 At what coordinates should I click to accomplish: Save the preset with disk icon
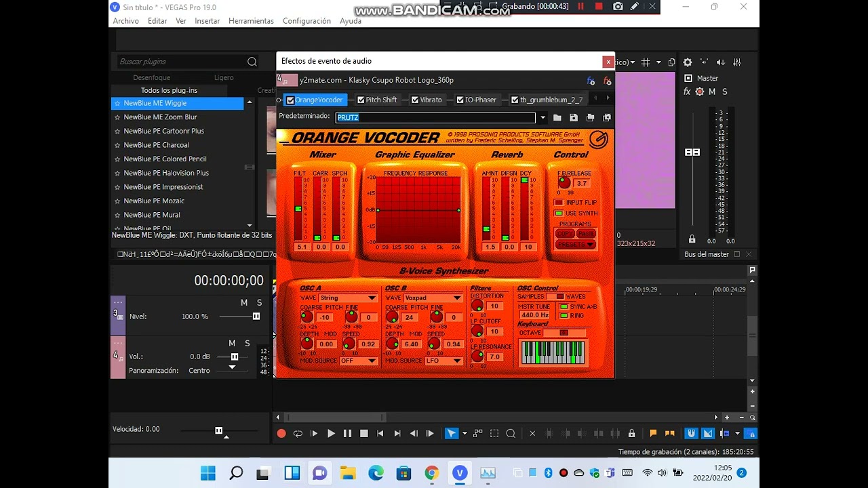(x=574, y=118)
